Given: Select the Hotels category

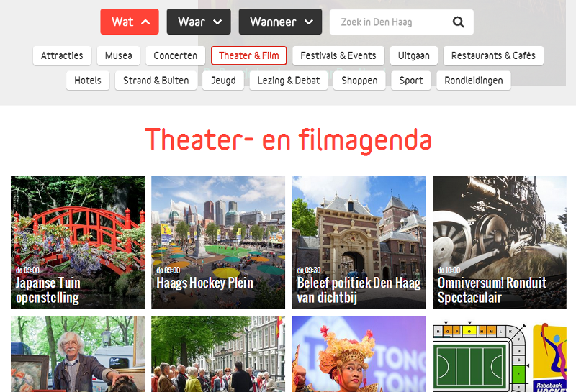Looking at the screenshot, I should [88, 81].
